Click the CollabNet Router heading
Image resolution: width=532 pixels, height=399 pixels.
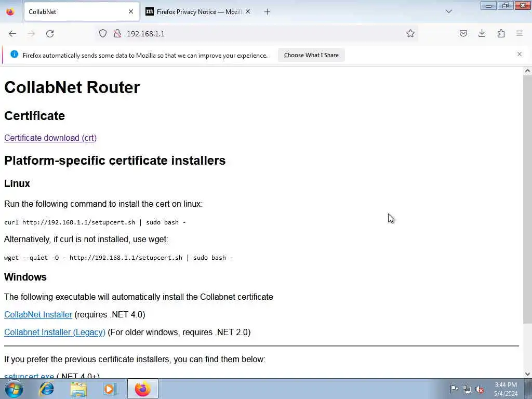pos(72,87)
